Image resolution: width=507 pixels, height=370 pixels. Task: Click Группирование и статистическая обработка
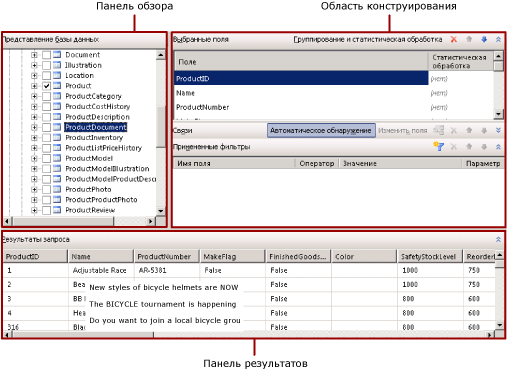tap(368, 39)
